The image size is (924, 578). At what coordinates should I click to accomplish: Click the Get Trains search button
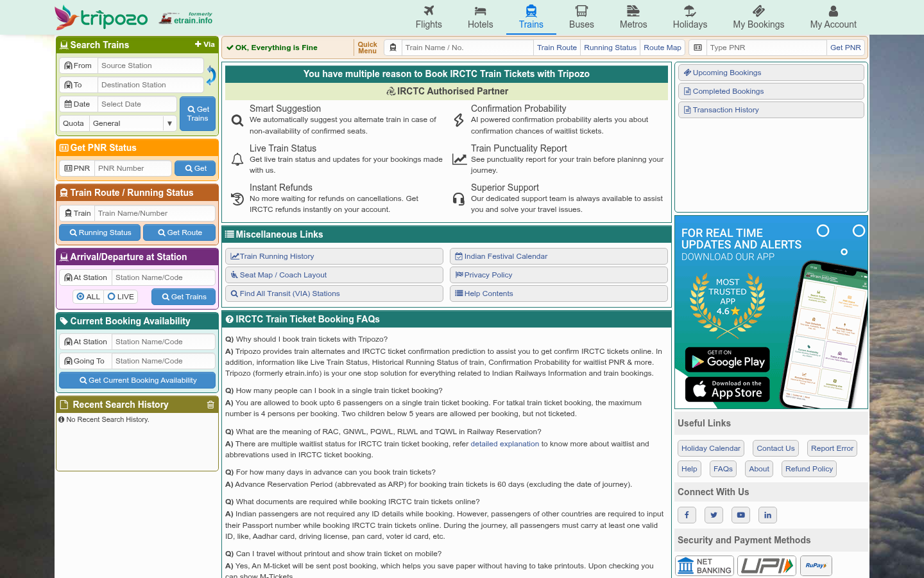tap(198, 114)
